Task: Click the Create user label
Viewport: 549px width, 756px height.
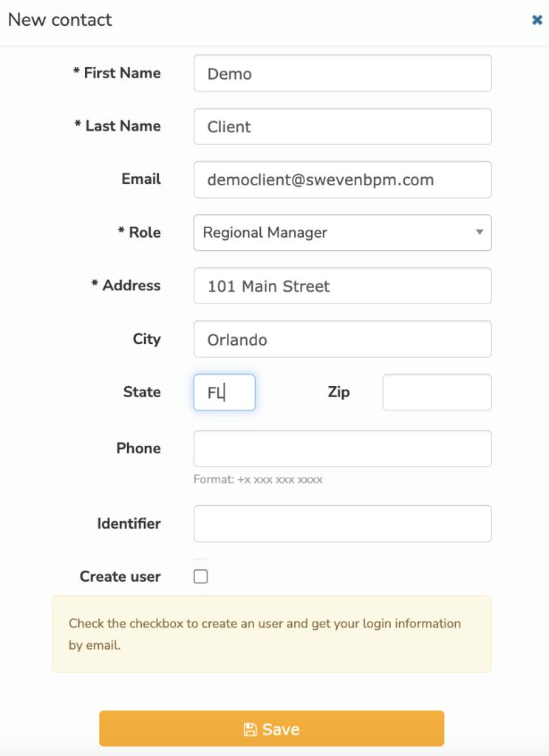Action: tap(120, 577)
